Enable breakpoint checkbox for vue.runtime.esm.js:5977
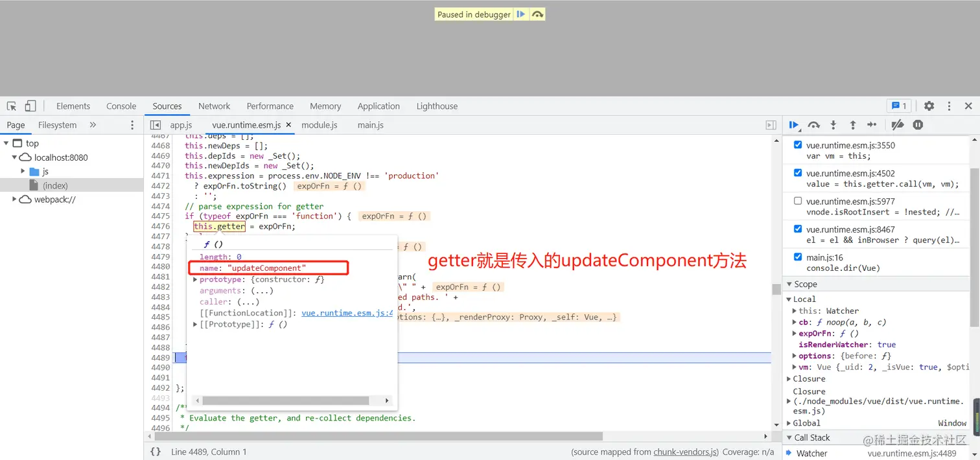980x460 pixels. [798, 201]
